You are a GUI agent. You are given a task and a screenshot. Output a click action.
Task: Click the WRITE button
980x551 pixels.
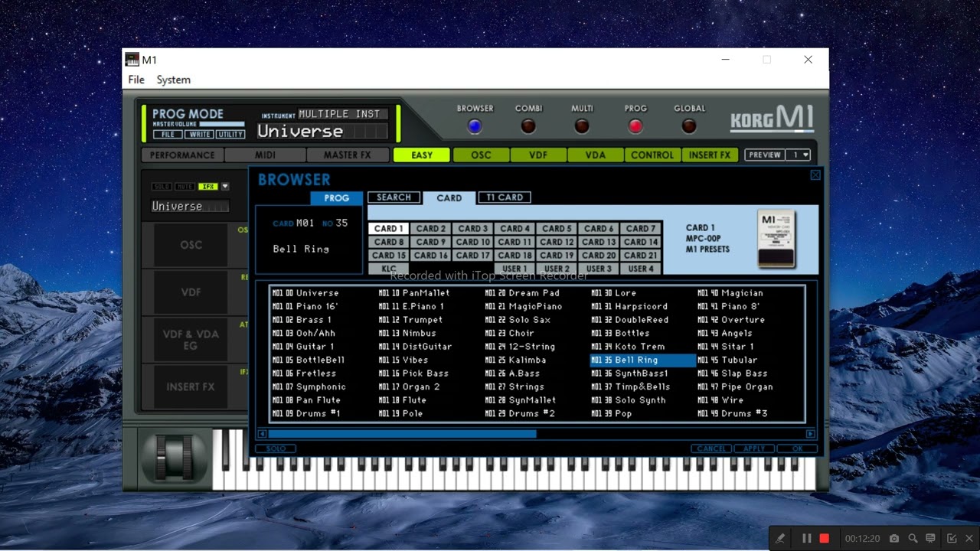[199, 134]
